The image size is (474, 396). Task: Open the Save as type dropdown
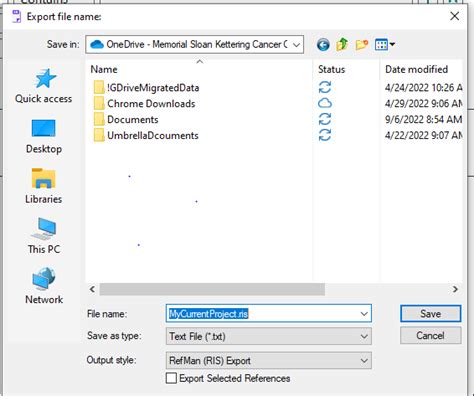pyautogui.click(x=269, y=336)
